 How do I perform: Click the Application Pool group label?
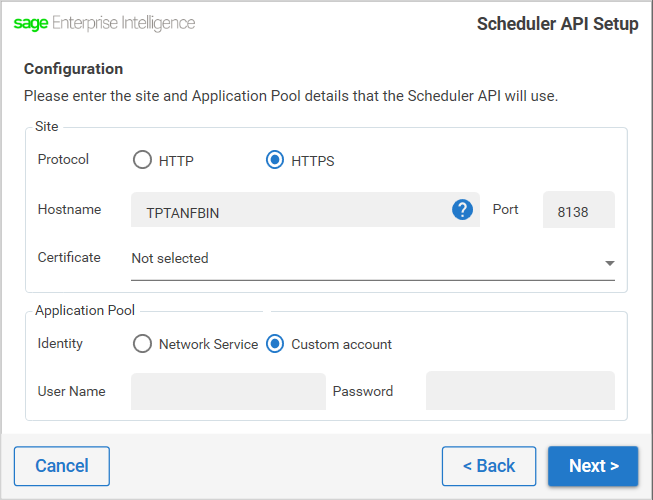85,310
